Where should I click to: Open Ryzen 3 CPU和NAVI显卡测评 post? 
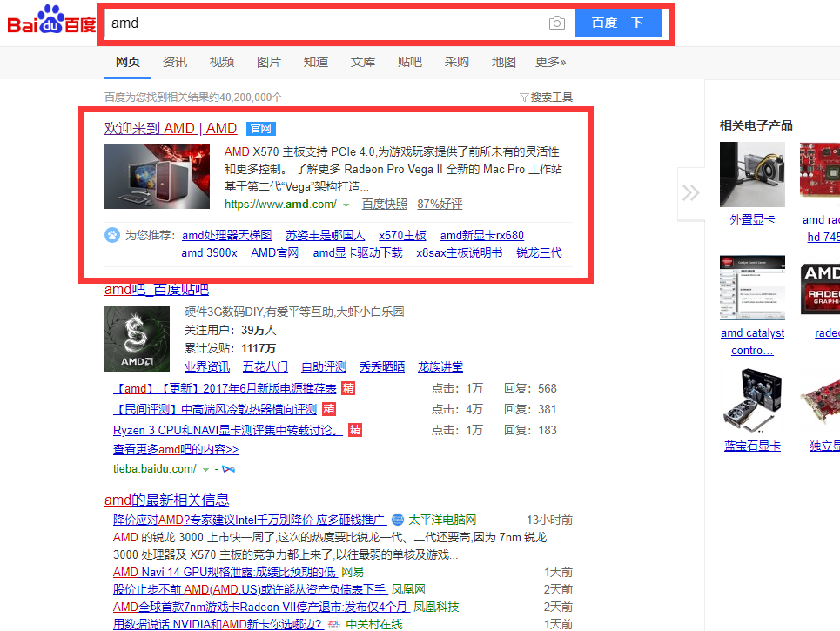tap(228, 430)
